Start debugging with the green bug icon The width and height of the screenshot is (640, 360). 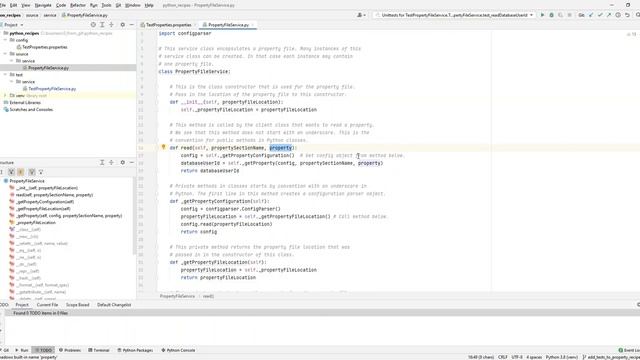551,15
